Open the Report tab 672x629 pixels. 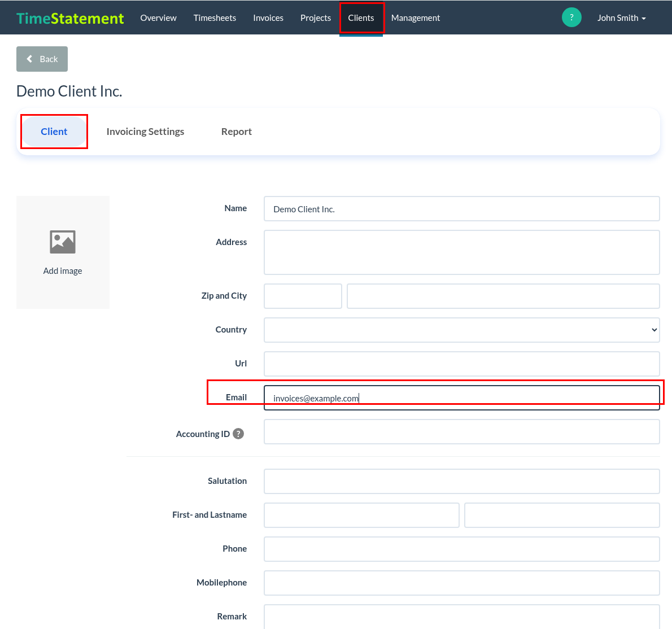[x=236, y=132]
